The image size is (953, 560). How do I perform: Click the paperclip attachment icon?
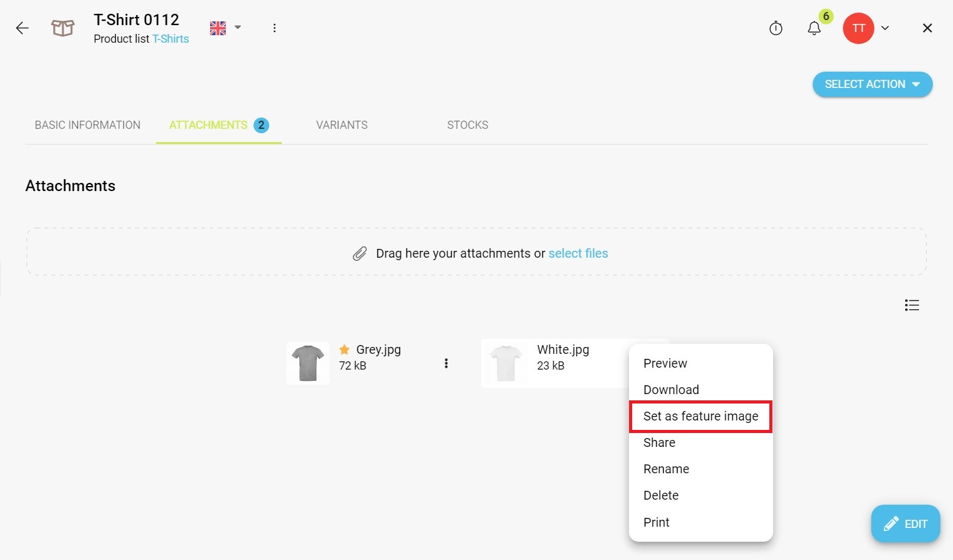click(360, 253)
